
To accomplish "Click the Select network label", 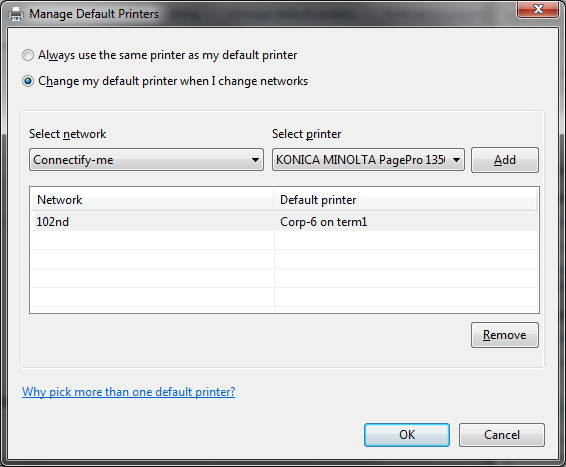I will pyautogui.click(x=68, y=134).
